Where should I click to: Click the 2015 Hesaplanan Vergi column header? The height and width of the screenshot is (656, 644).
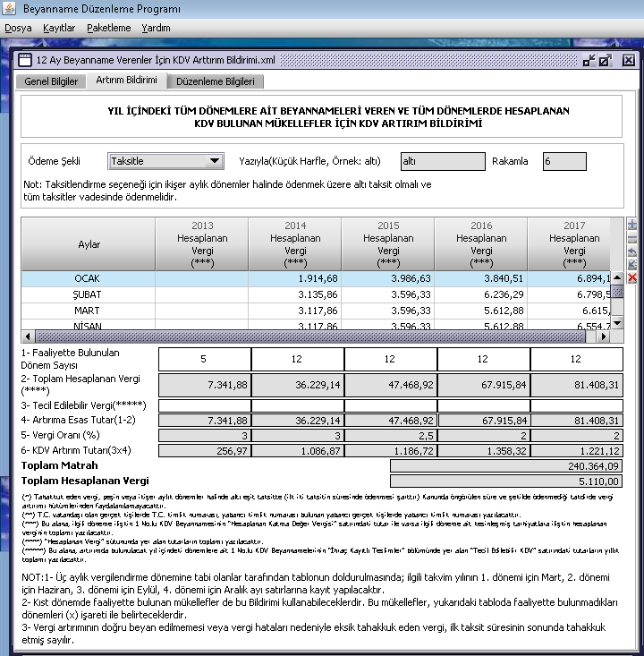point(388,244)
